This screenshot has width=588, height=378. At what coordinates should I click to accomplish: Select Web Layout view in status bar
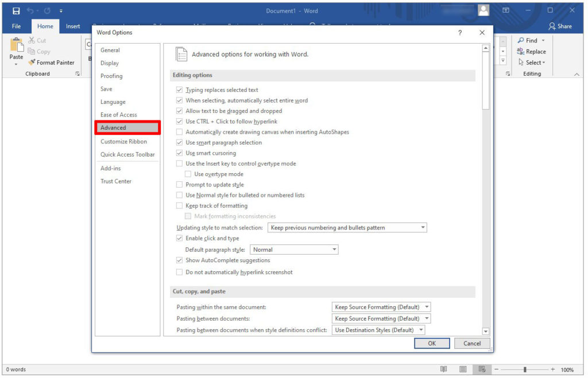point(482,369)
